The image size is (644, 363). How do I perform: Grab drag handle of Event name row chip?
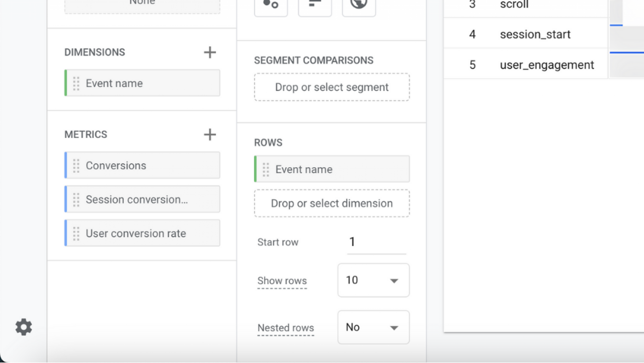[x=266, y=169]
